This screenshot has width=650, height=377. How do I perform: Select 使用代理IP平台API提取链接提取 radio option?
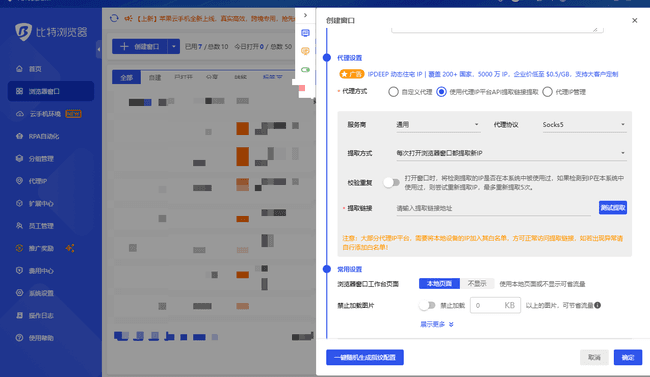pyautogui.click(x=441, y=92)
